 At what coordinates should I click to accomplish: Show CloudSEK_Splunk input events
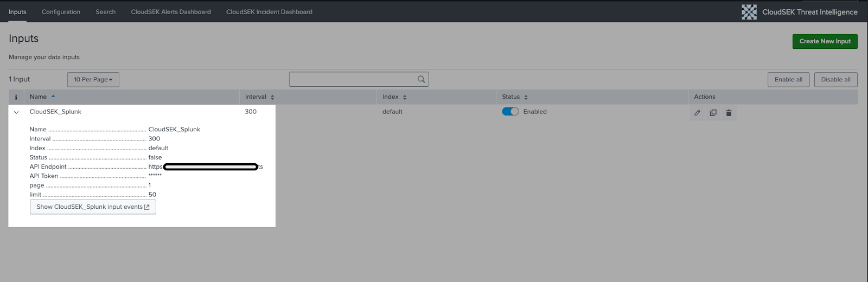point(93,207)
